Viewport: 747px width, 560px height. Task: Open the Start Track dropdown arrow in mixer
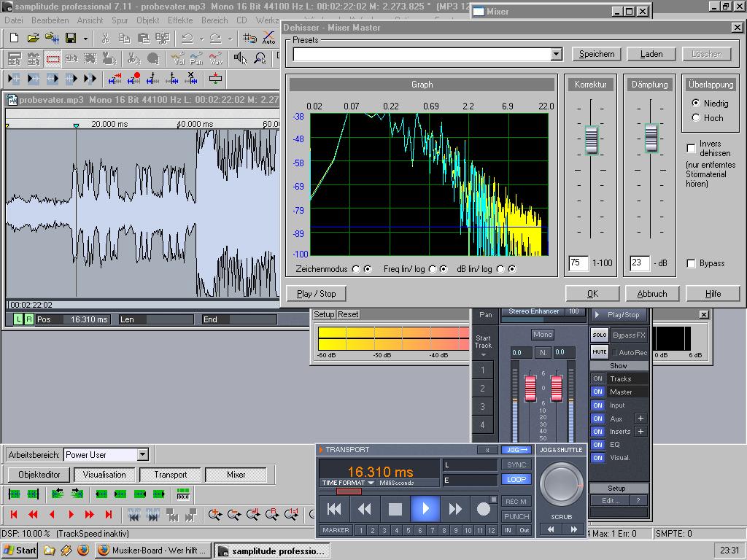click(483, 355)
